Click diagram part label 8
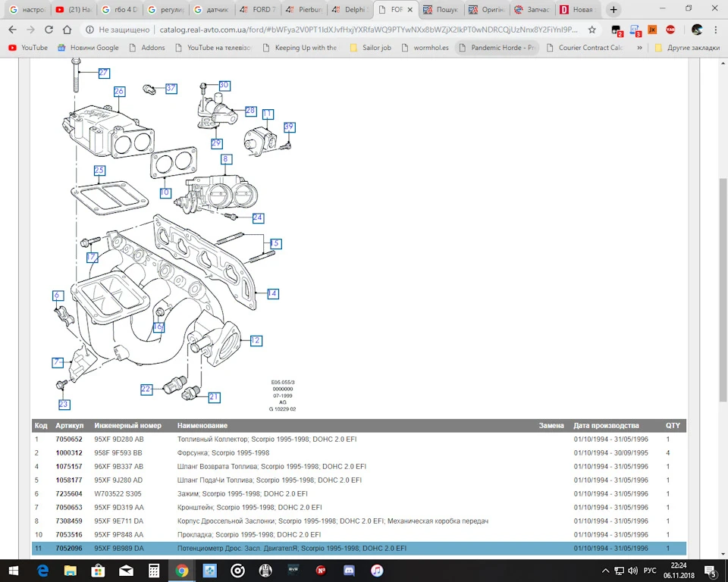Image resolution: width=728 pixels, height=582 pixels. click(x=226, y=159)
